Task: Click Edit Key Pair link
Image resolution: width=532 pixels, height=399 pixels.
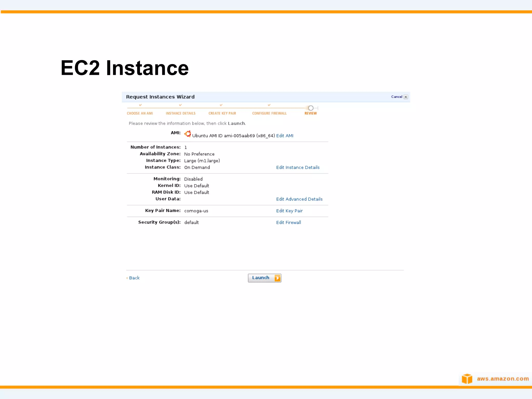Action: [289, 211]
